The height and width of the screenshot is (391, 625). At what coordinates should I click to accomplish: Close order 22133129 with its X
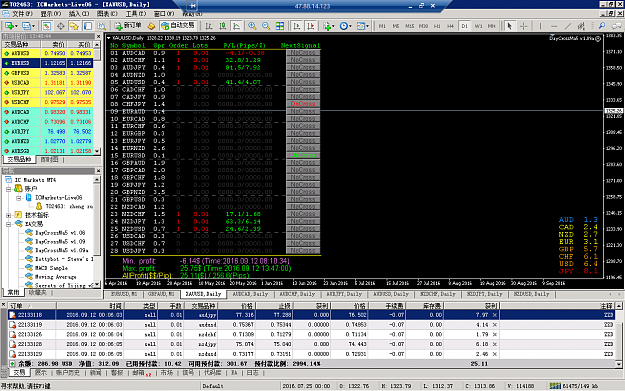495,354
